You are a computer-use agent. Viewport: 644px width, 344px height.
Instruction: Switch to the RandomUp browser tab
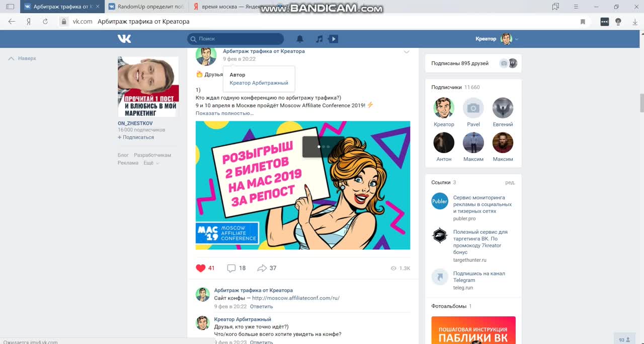(148, 7)
